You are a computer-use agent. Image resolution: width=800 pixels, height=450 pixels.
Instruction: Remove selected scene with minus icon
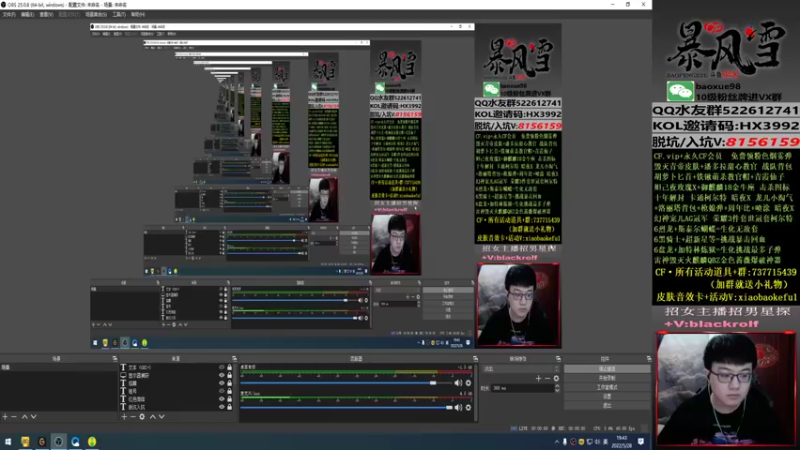click(14, 417)
